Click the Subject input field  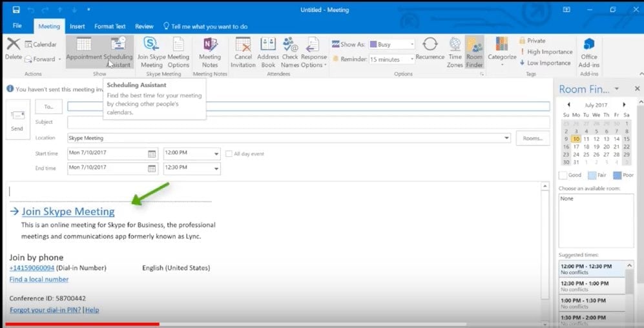308,122
